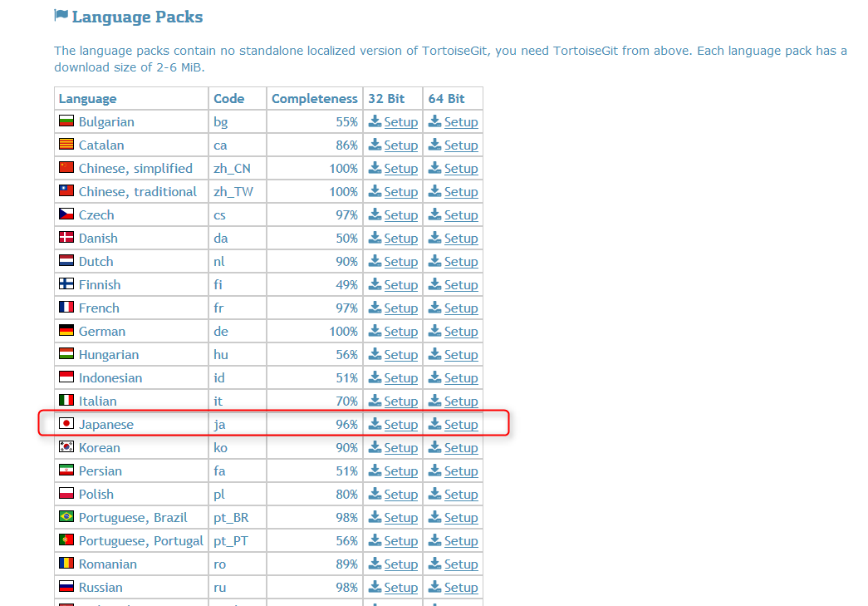Open the Chinese, simplified 64 Bit Setup
868x606 pixels.
coord(460,169)
